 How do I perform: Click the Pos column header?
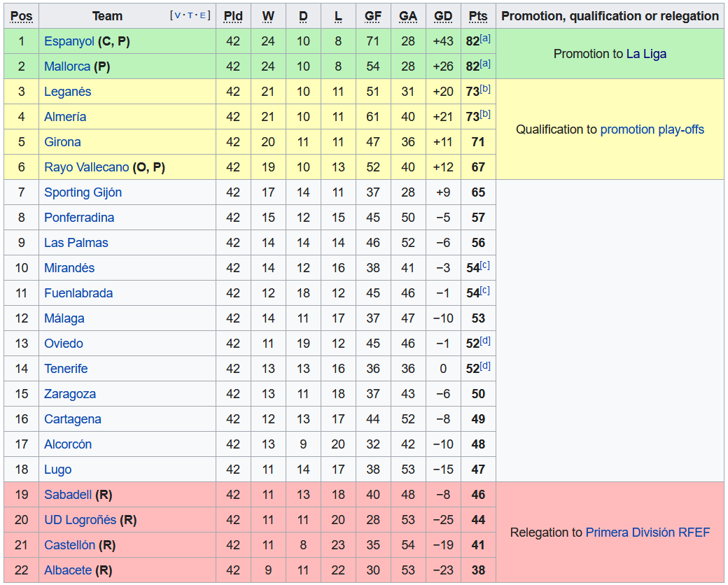(22, 16)
